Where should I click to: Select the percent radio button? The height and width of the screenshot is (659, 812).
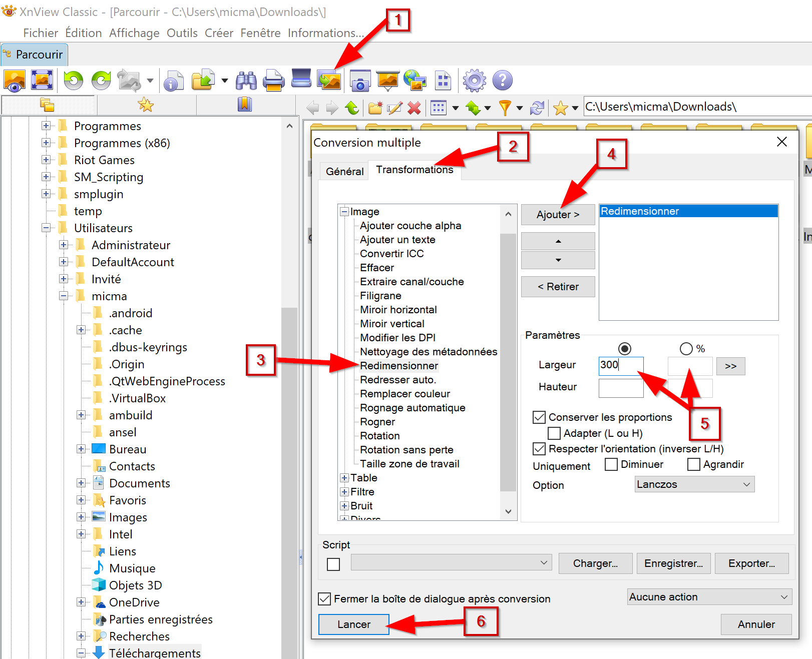[686, 349]
